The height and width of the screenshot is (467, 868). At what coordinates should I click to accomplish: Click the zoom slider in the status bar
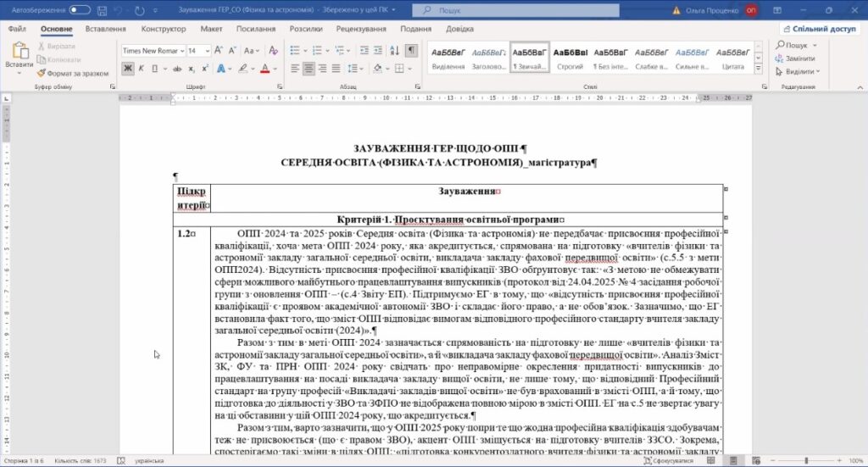click(804, 460)
